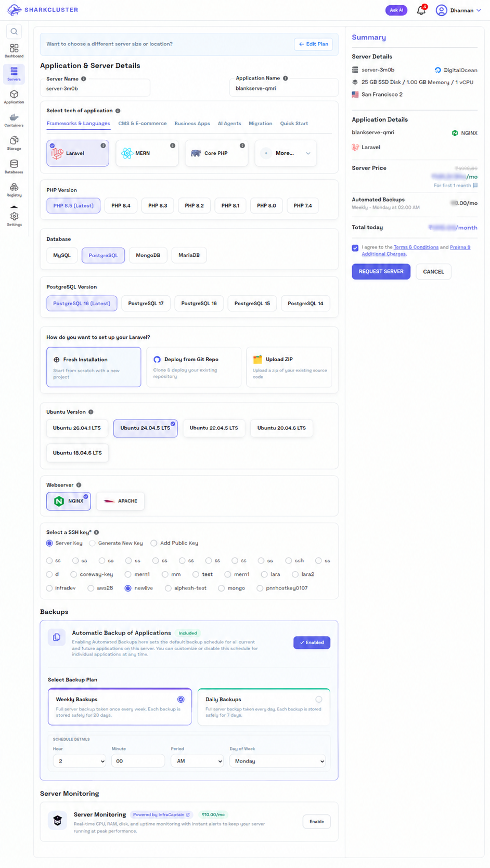
Task: Click info icon next to Server Name
Action: click(x=84, y=79)
